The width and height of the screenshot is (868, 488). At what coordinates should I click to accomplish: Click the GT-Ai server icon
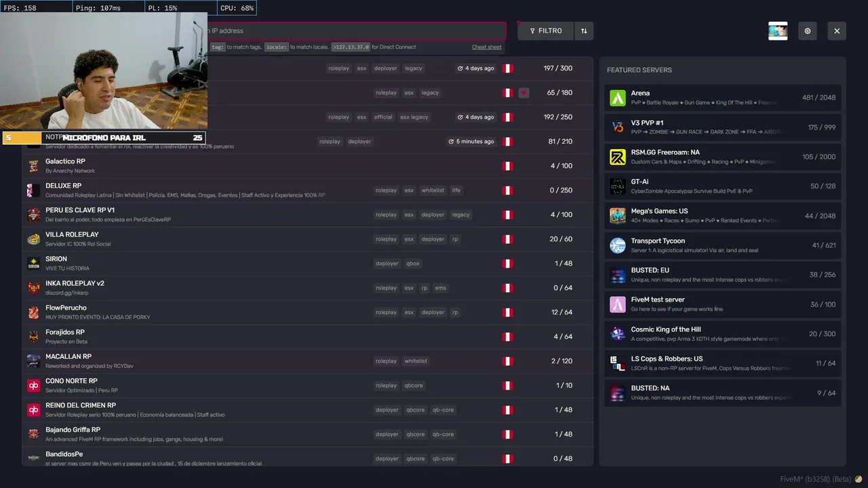[x=618, y=186]
